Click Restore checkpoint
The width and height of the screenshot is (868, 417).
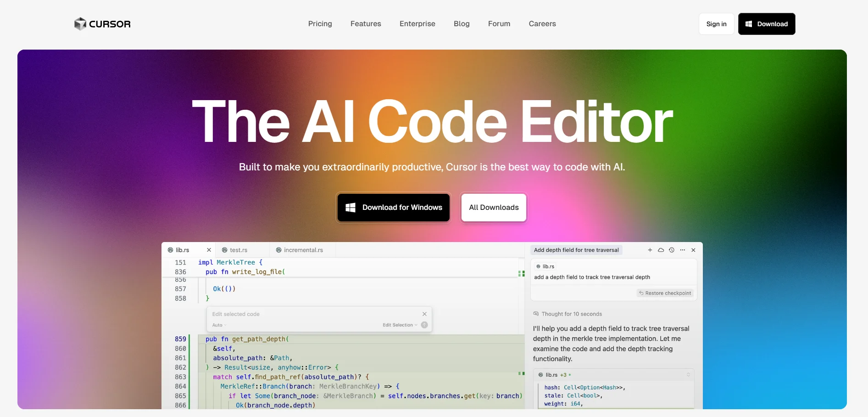665,293
